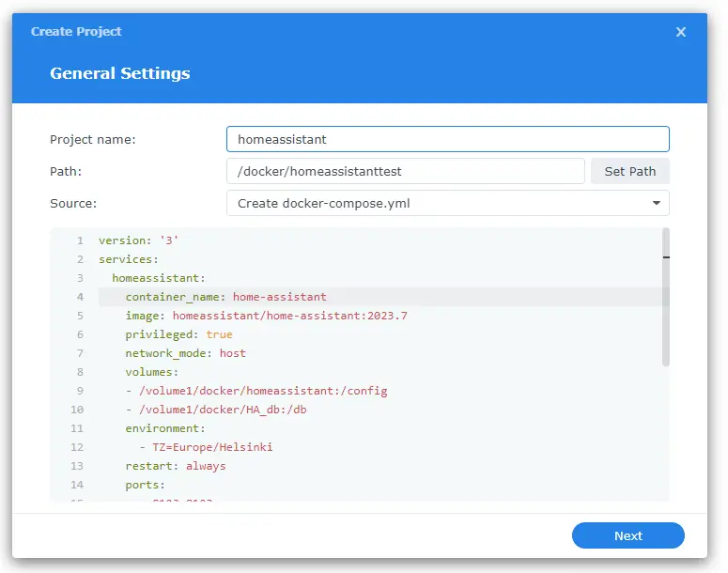The width and height of the screenshot is (728, 573).
Task: Click the code editor vertical scrollbar
Action: 666,296
